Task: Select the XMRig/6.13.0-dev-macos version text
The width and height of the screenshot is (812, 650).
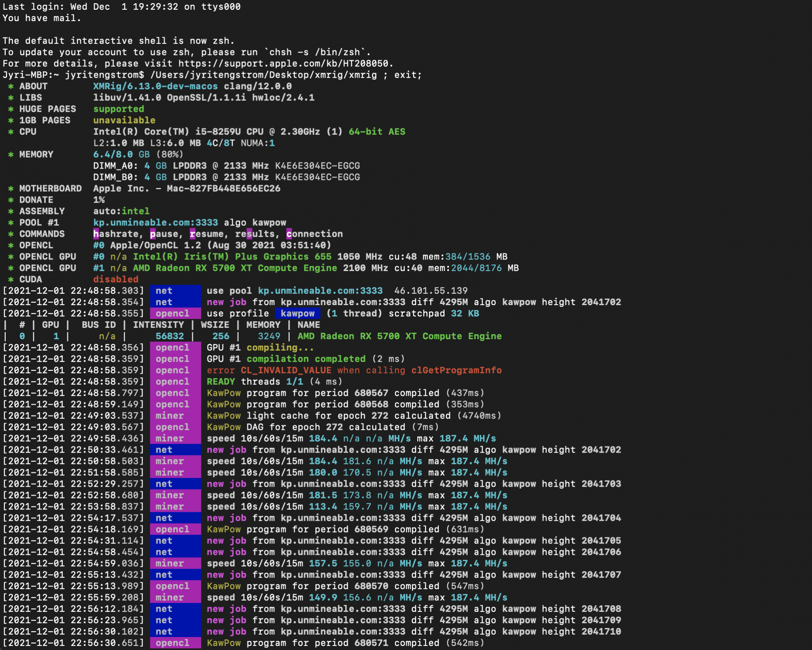Action: tap(155, 86)
